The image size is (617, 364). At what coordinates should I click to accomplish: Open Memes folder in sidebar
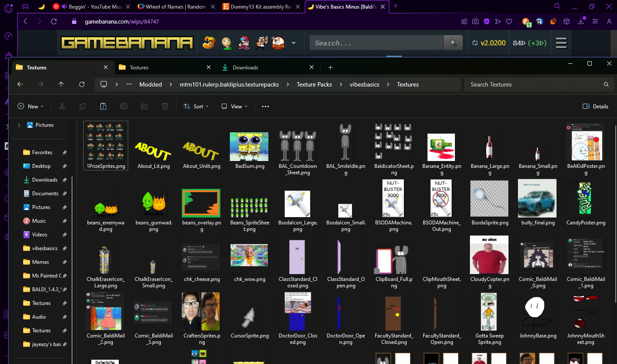click(x=41, y=262)
